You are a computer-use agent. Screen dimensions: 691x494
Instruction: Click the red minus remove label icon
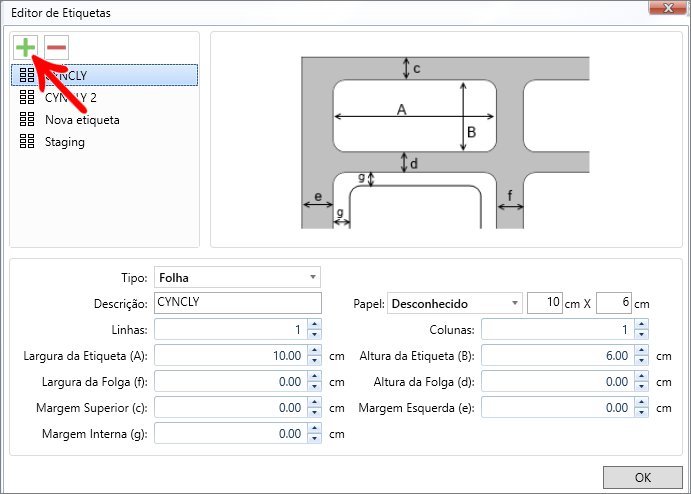click(56, 47)
